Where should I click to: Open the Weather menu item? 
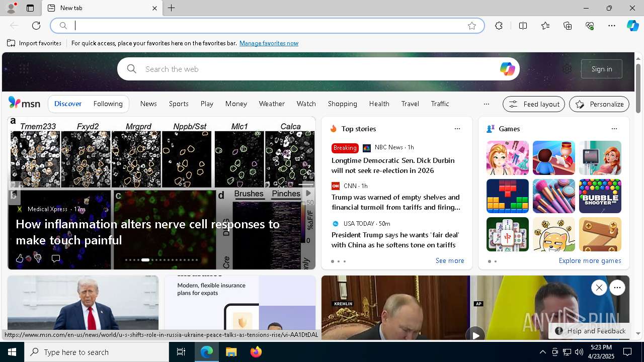coord(272,104)
